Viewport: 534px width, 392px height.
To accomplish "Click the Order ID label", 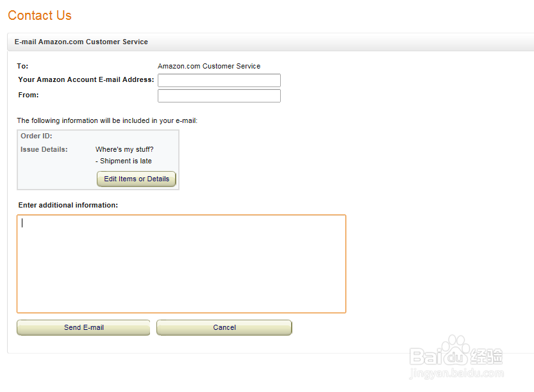I will (37, 136).
